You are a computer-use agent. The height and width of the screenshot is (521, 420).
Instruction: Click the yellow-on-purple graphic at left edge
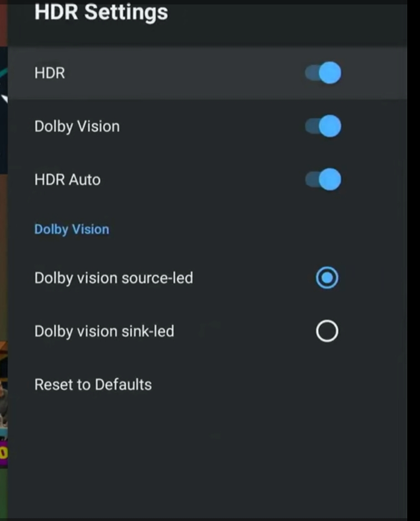pyautogui.click(x=3, y=453)
